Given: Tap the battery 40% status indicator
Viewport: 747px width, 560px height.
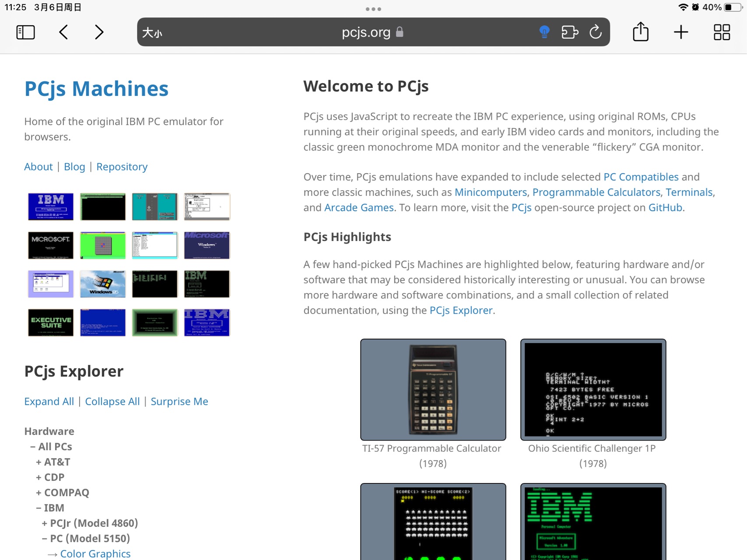Looking at the screenshot, I should [x=722, y=7].
